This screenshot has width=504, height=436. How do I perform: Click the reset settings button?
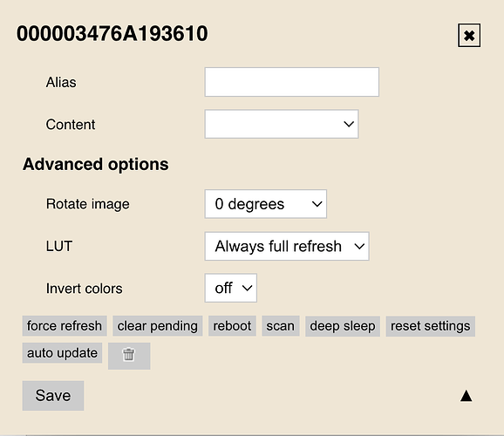click(431, 326)
